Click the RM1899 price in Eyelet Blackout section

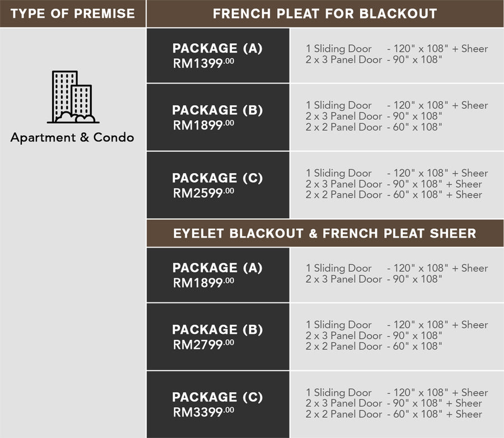click(203, 283)
